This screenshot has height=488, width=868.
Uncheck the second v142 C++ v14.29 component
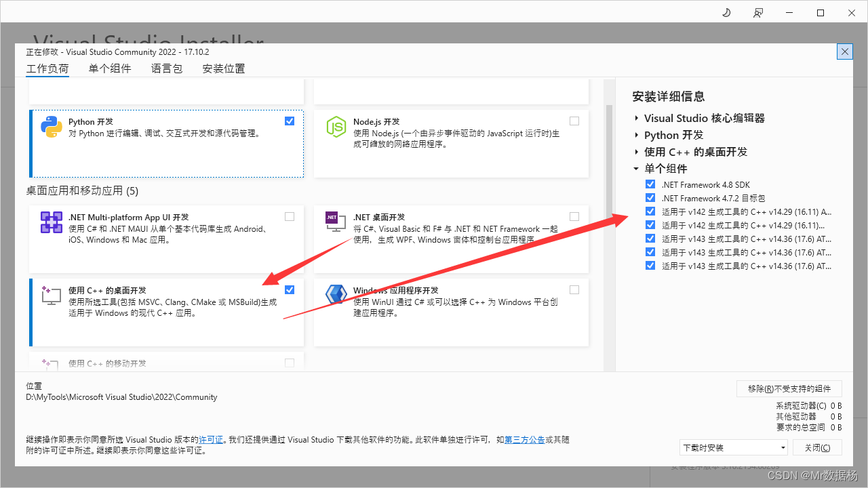pos(650,225)
